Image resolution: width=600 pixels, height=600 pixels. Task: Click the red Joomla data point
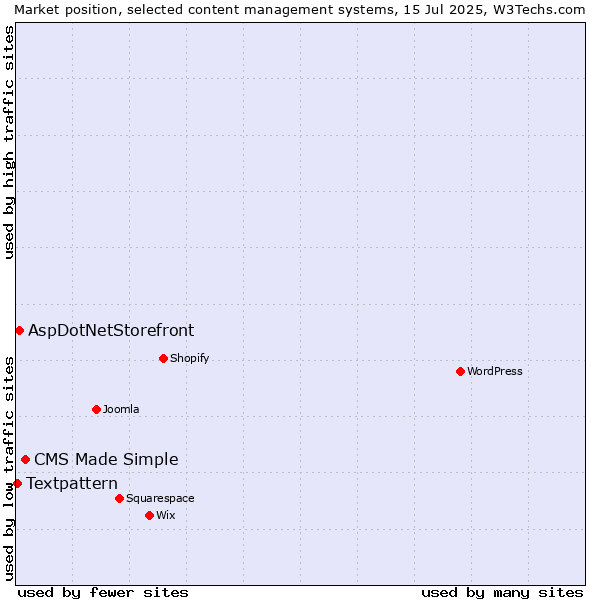coord(96,409)
